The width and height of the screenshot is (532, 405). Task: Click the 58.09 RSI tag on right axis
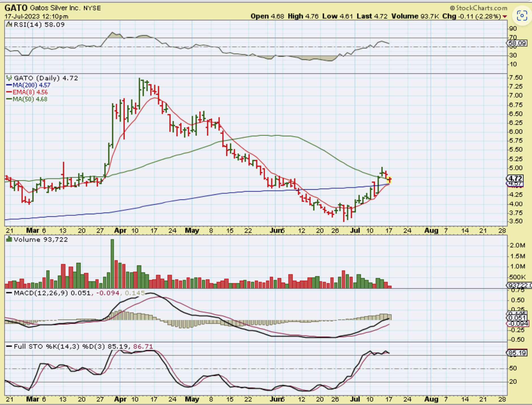(x=517, y=43)
